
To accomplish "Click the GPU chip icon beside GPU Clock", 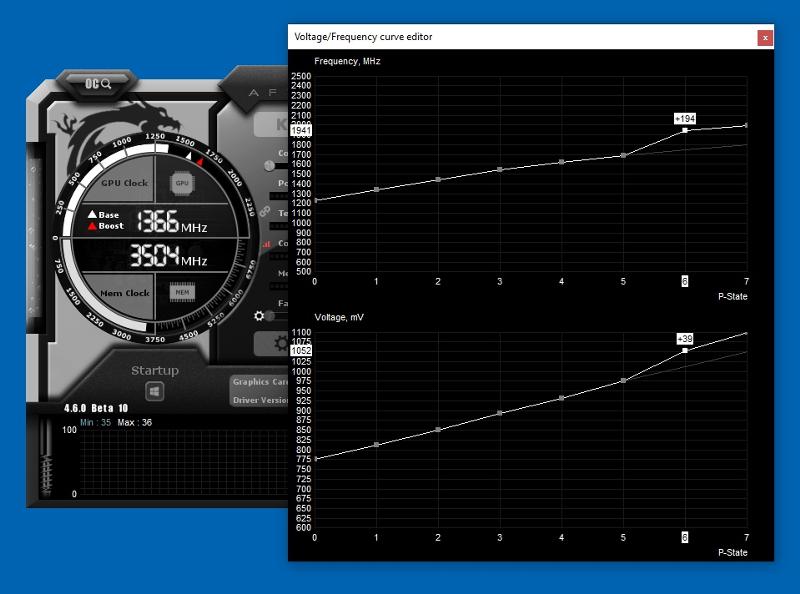I will tap(182, 183).
